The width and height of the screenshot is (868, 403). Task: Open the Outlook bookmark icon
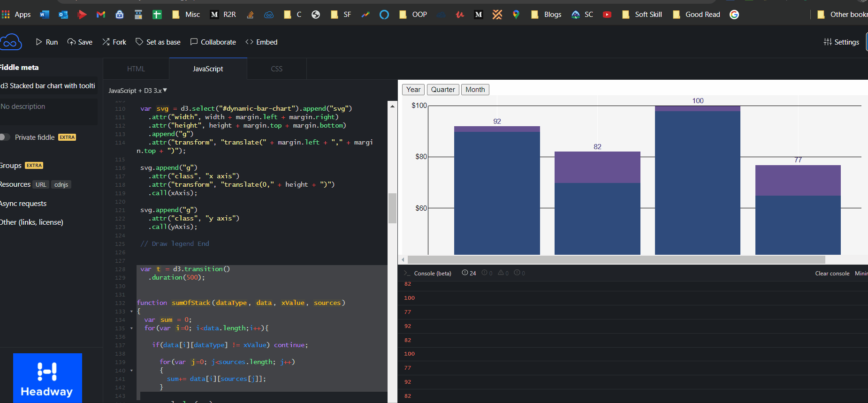(63, 15)
